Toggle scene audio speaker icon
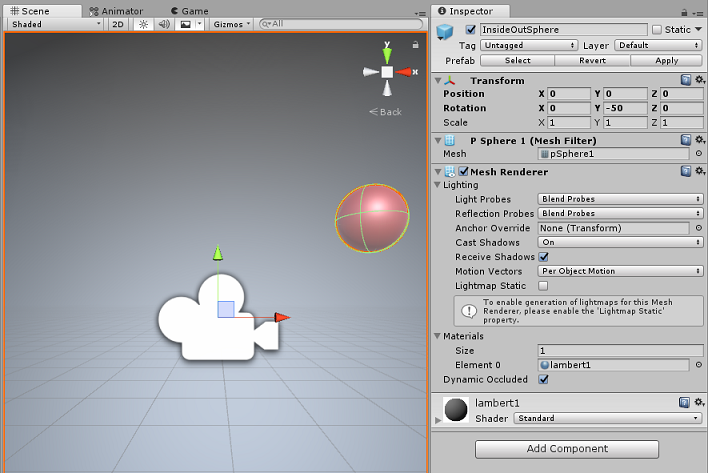 (162, 24)
